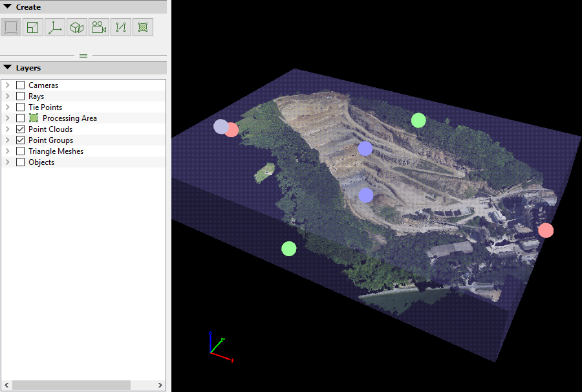Click the video camera animation icon
Image resolution: width=582 pixels, height=392 pixels.
click(99, 27)
